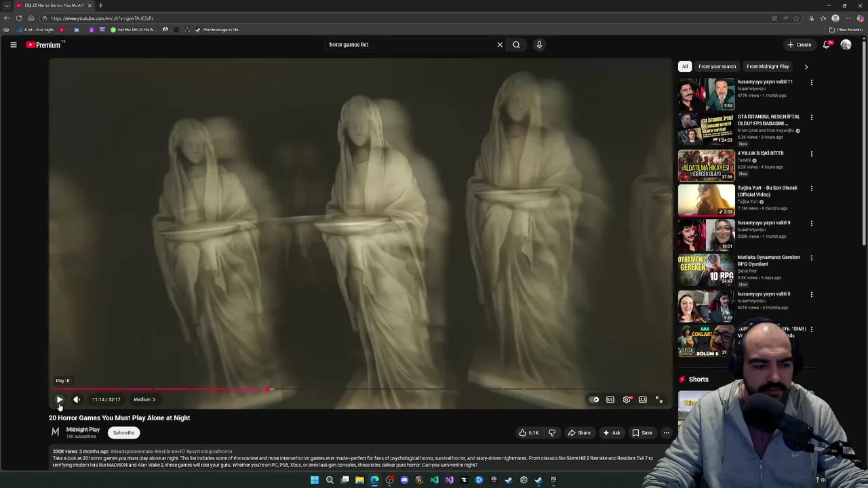This screenshot has width=868, height=488.
Task: Open Discord from taskbar
Action: click(x=404, y=480)
